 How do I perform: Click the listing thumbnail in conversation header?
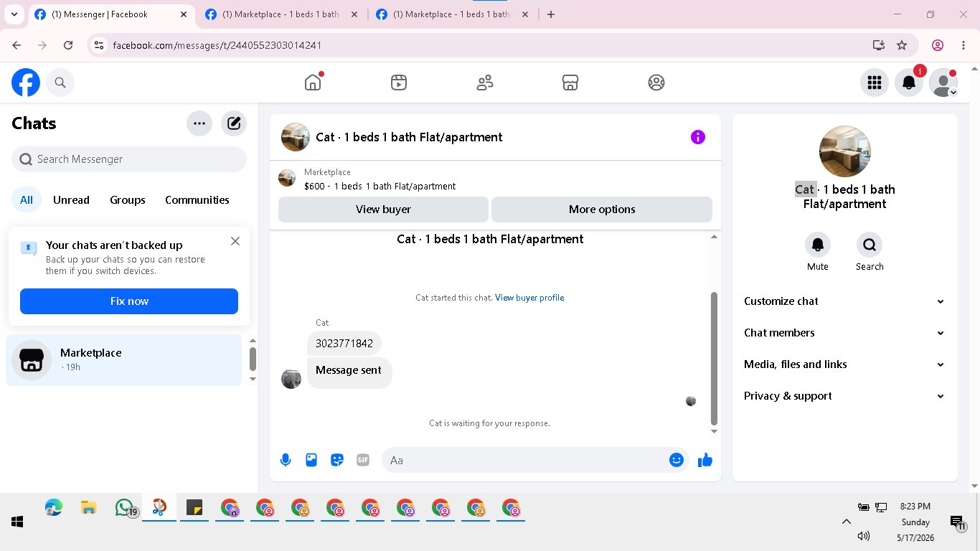pyautogui.click(x=296, y=137)
